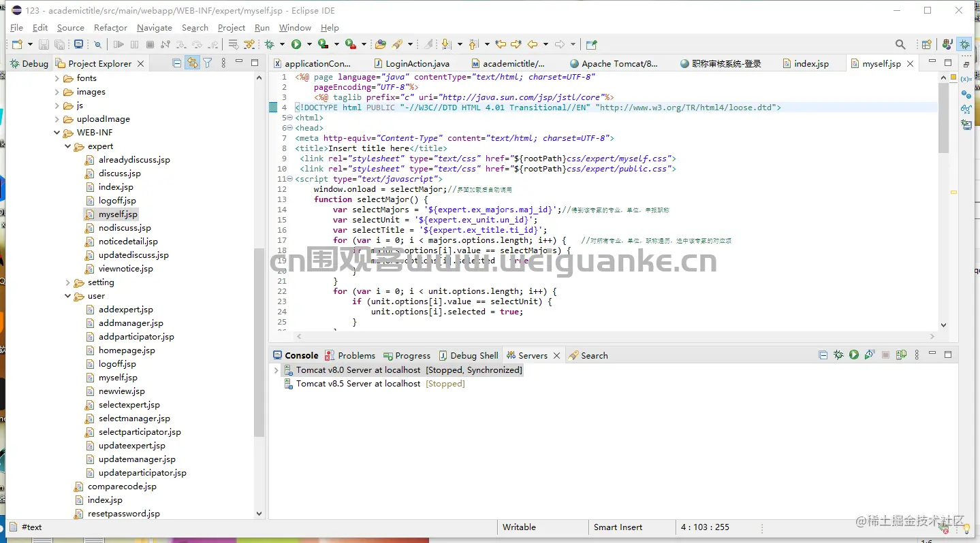Screen dimensions: 980x543
Task: Collapse the user folder
Action: pyautogui.click(x=67, y=296)
